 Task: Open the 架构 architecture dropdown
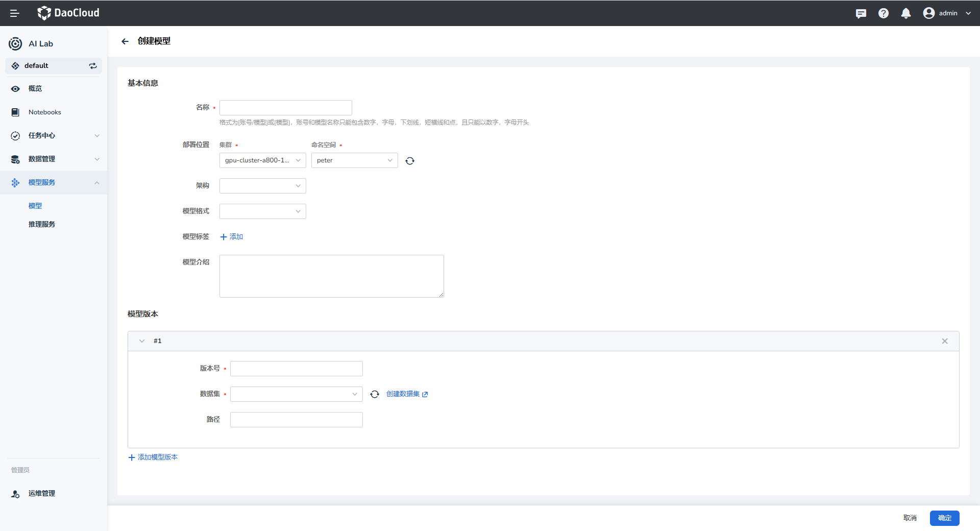point(262,186)
